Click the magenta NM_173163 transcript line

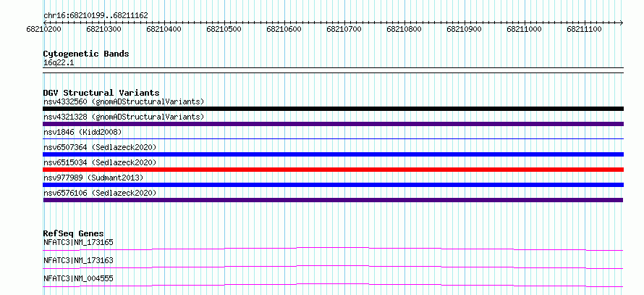(333, 267)
